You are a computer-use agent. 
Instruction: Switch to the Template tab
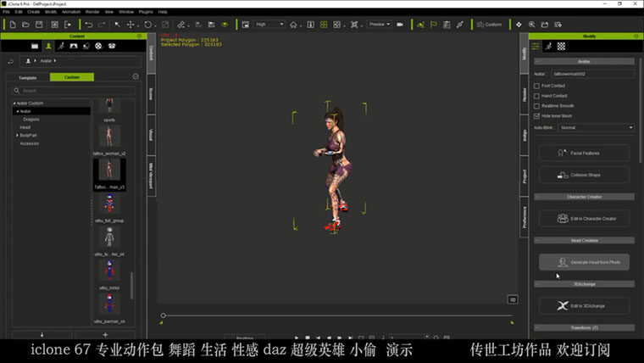pyautogui.click(x=27, y=78)
